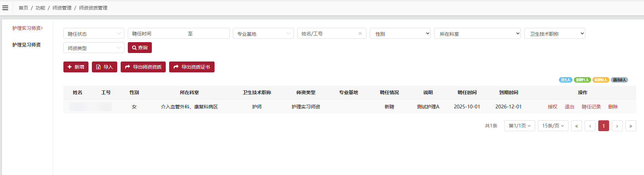Viewport: 644px width, 175px height.
Task: Open the 所在科室 select box
Action: coord(478,33)
